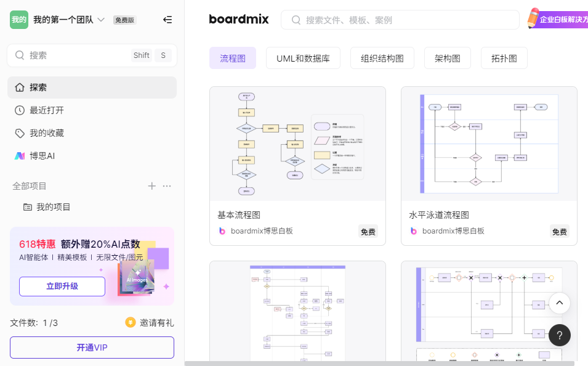
Task: Open 最近打开 recent files
Action: click(92, 110)
